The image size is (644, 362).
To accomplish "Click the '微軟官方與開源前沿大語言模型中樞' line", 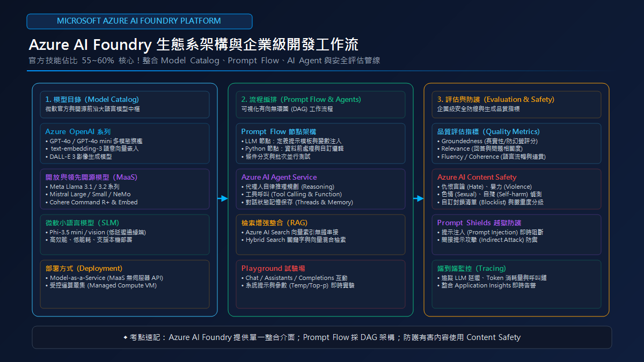I will coord(93,109).
